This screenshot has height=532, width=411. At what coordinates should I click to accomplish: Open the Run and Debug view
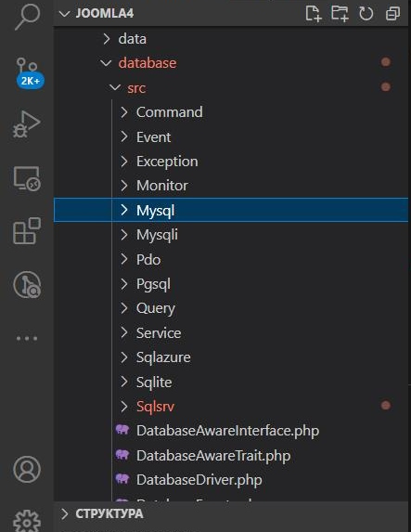click(x=27, y=124)
